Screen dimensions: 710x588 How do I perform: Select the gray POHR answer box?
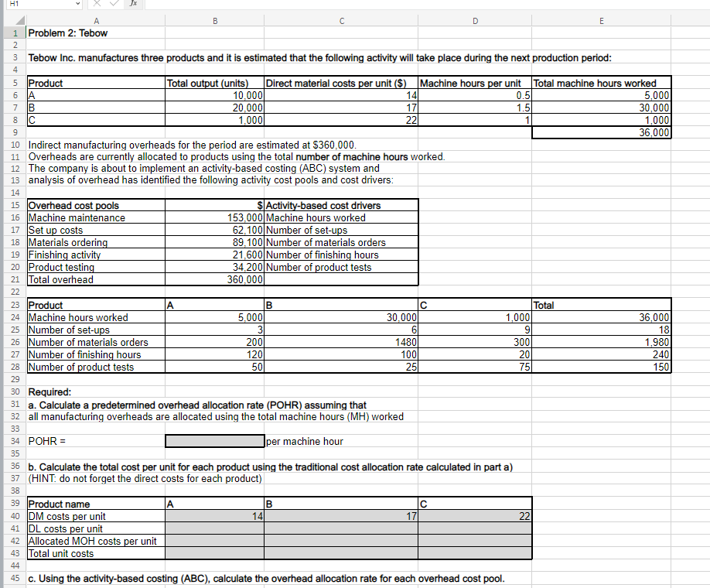coord(213,440)
